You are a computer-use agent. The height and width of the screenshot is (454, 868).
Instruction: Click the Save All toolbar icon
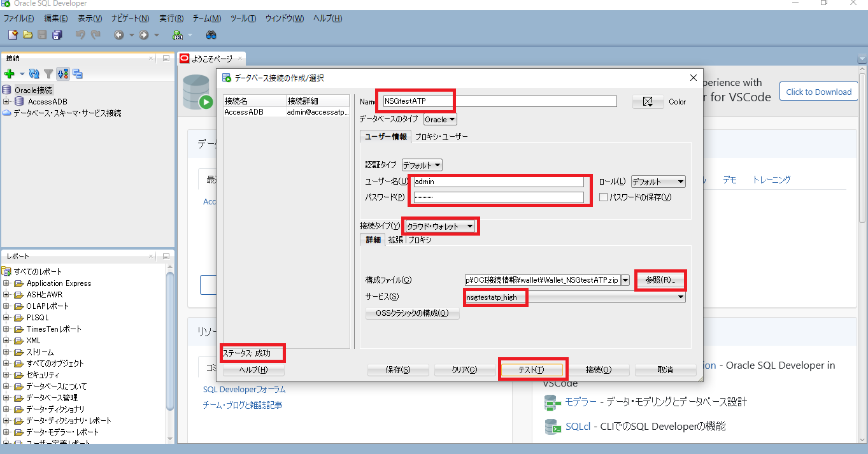pyautogui.click(x=56, y=34)
